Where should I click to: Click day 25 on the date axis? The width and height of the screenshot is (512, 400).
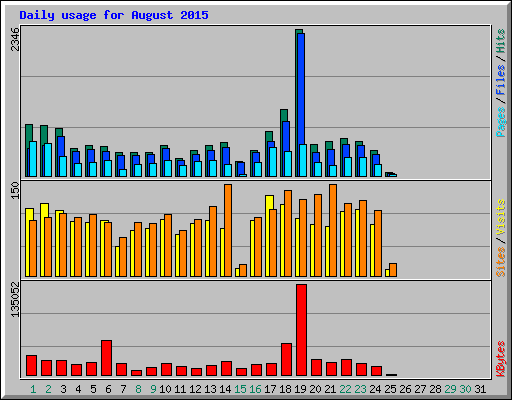tap(390, 389)
